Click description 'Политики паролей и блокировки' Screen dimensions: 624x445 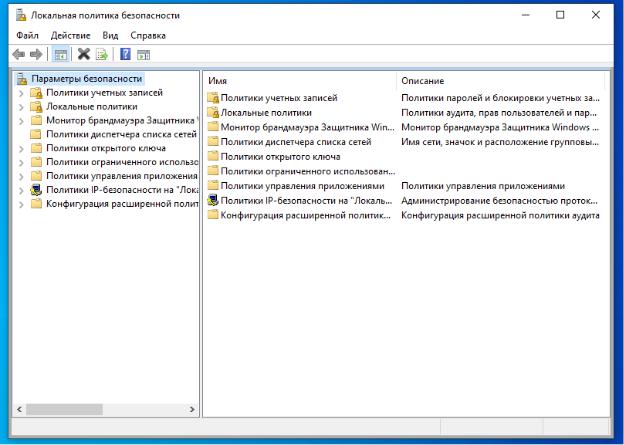(500, 98)
